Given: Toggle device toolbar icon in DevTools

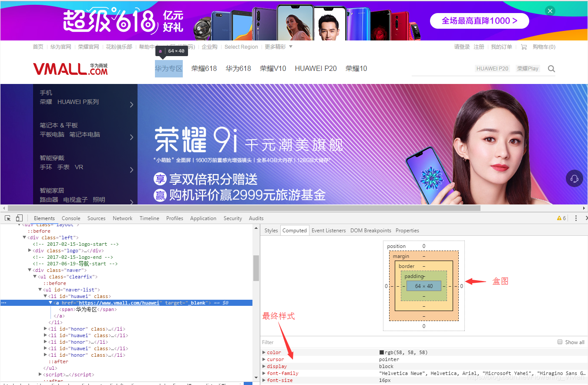Looking at the screenshot, I should 19,218.
